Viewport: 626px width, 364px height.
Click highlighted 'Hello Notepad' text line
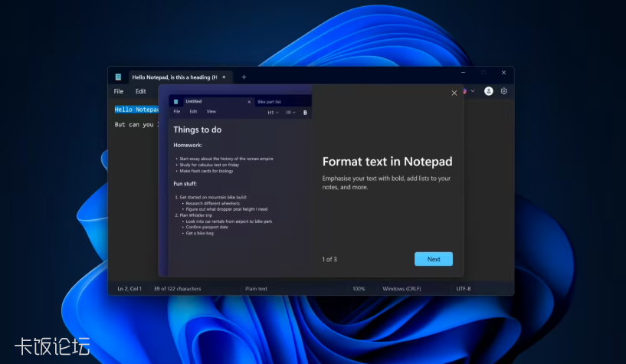[x=136, y=110]
